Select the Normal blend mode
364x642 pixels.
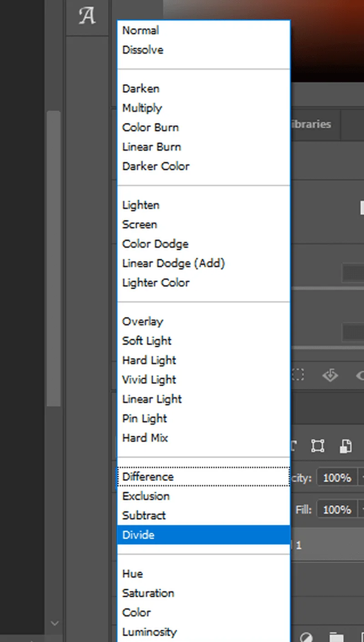tap(203, 31)
